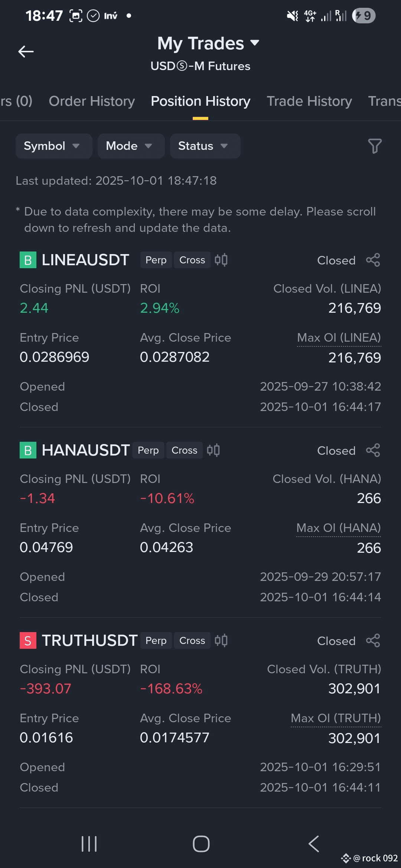The image size is (401, 868).
Task: Tap the back arrow icon
Action: pos(26,52)
